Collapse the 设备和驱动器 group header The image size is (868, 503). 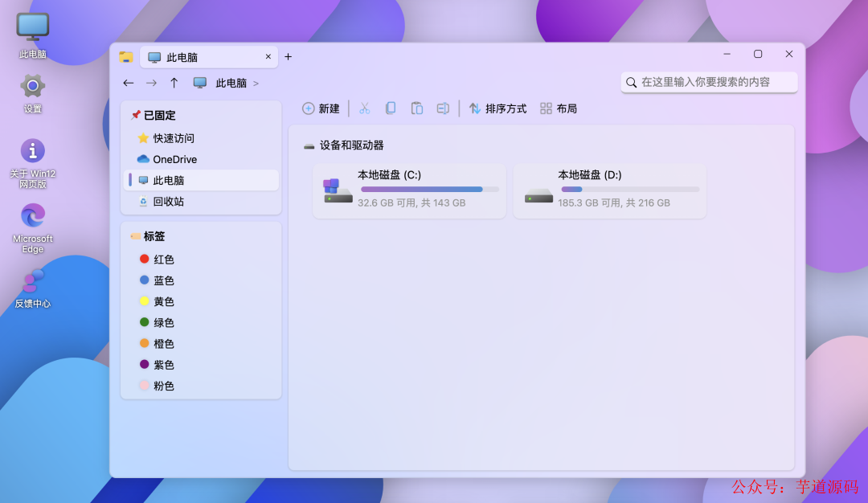(x=343, y=145)
